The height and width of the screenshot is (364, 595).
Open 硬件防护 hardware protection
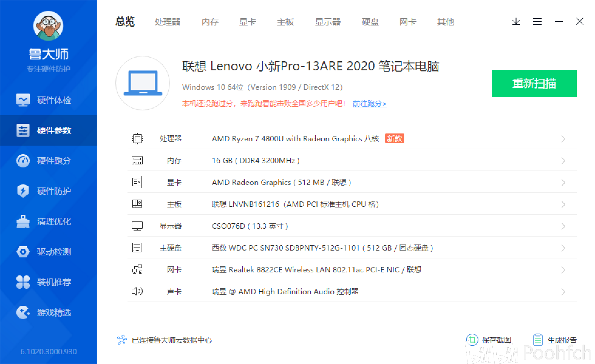49,191
